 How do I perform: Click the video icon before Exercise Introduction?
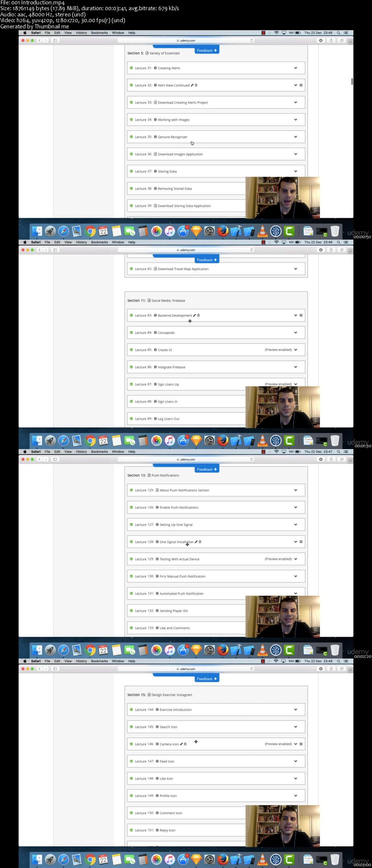(157, 709)
